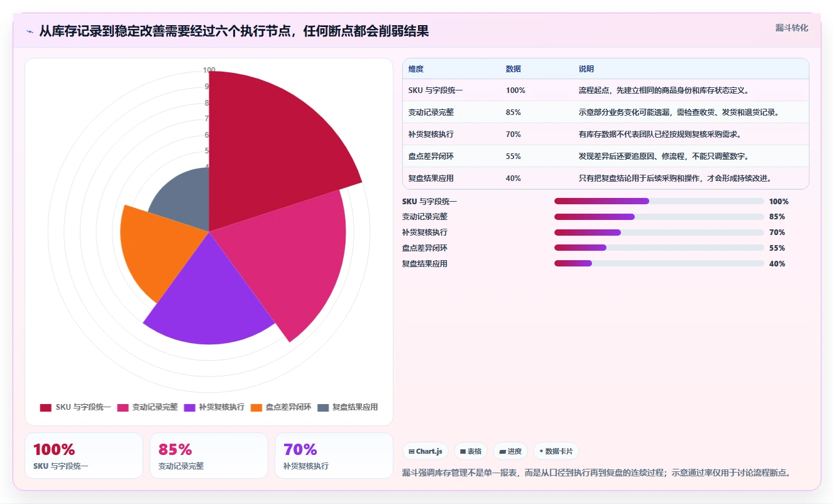This screenshot has width=834, height=504.
Task: Click the 漏斗转化 label at top right
Action: [x=791, y=28]
